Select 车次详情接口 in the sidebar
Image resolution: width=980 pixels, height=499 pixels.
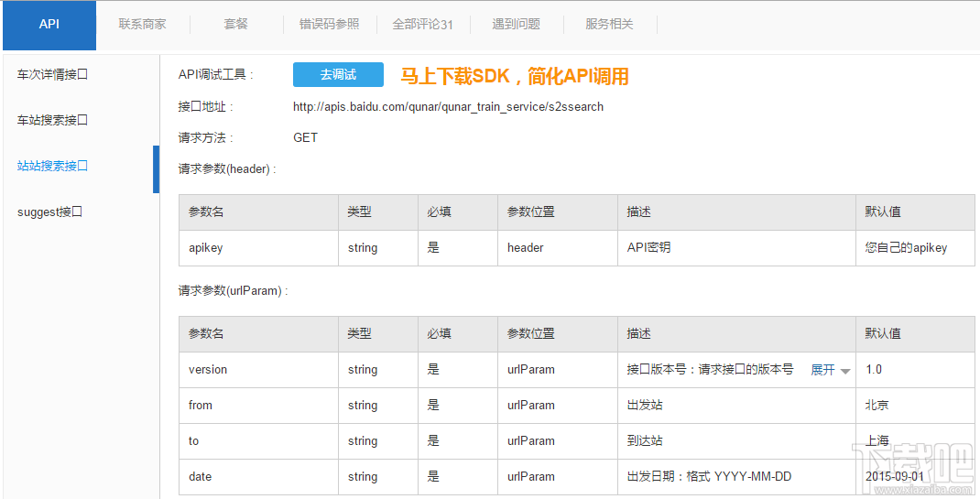pos(52,74)
